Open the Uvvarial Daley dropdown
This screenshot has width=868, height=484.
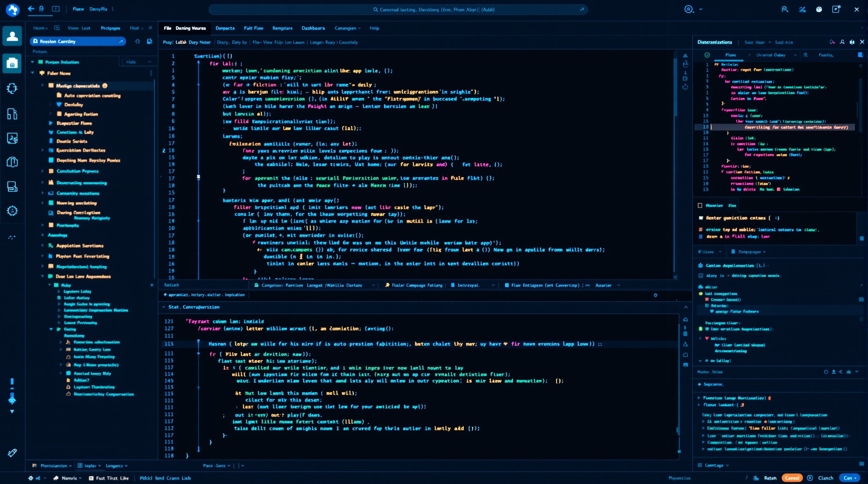[776, 55]
